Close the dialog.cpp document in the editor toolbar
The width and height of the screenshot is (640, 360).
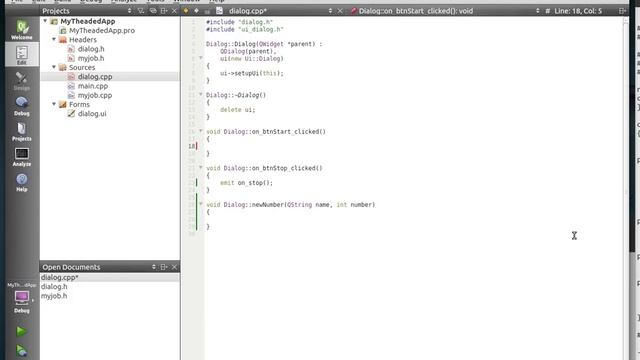click(340, 11)
